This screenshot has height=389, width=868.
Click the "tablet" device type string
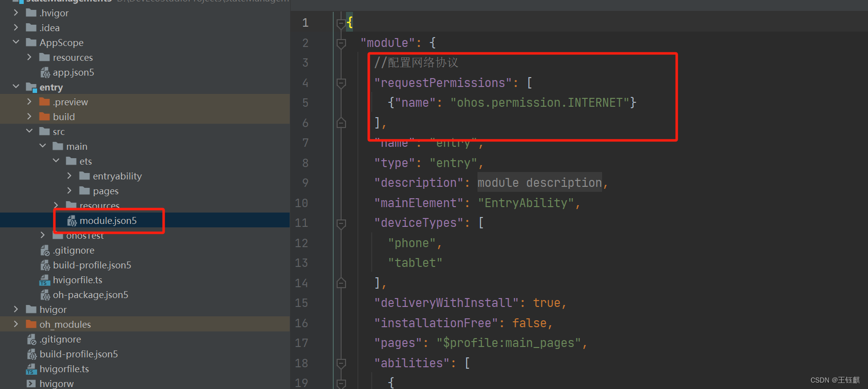pos(415,262)
